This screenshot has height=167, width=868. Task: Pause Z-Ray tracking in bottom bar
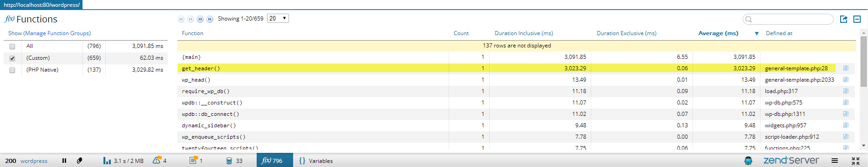click(x=64, y=161)
